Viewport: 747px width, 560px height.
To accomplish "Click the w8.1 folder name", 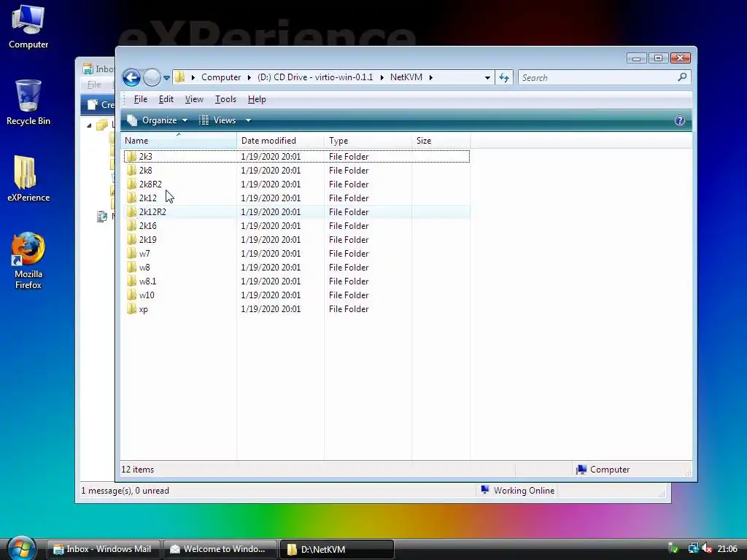I will tap(147, 281).
